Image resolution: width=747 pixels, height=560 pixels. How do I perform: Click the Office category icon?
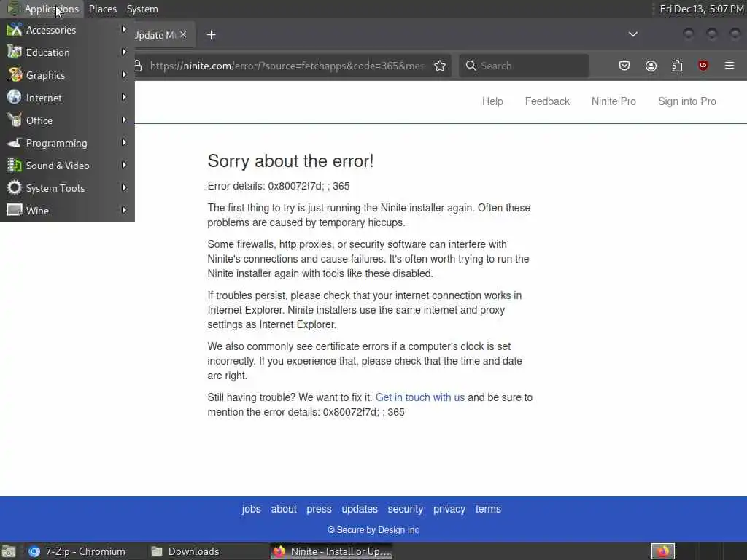pos(15,120)
